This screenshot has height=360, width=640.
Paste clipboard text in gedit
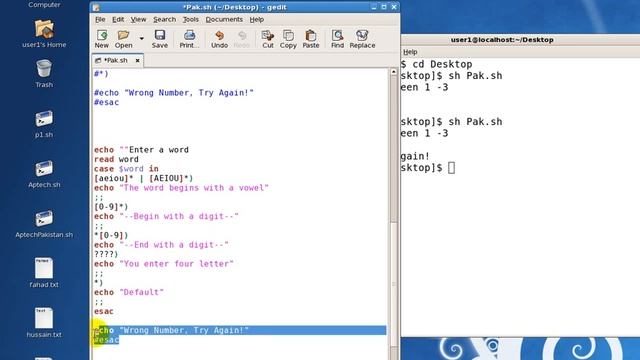311,39
